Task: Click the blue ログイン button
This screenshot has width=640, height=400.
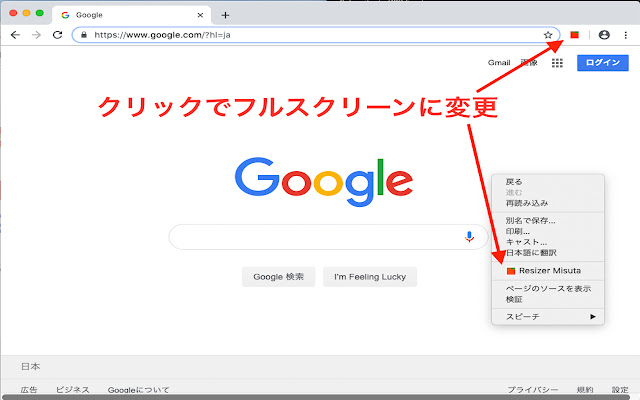Action: (x=602, y=62)
